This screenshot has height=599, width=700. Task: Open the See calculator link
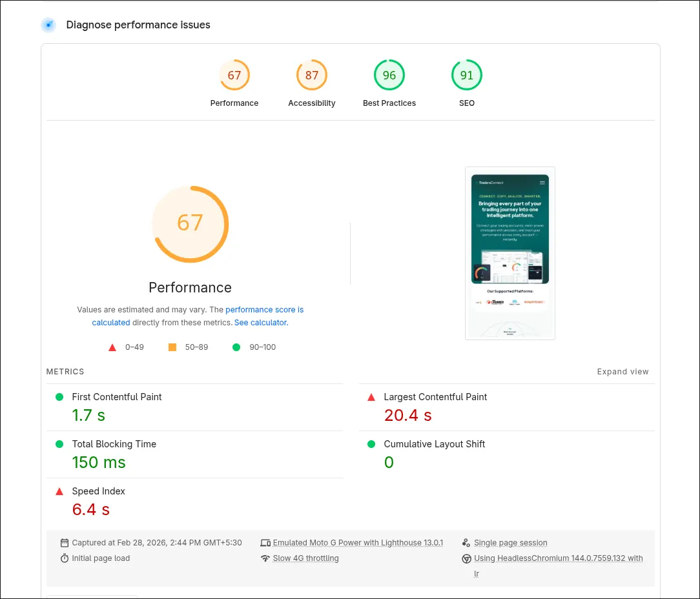(260, 322)
